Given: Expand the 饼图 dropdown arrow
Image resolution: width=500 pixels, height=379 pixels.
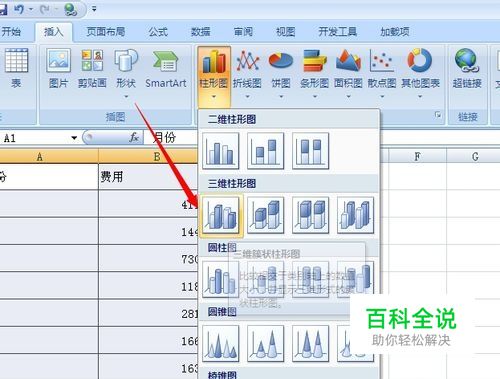Looking at the screenshot, I should 281,97.
